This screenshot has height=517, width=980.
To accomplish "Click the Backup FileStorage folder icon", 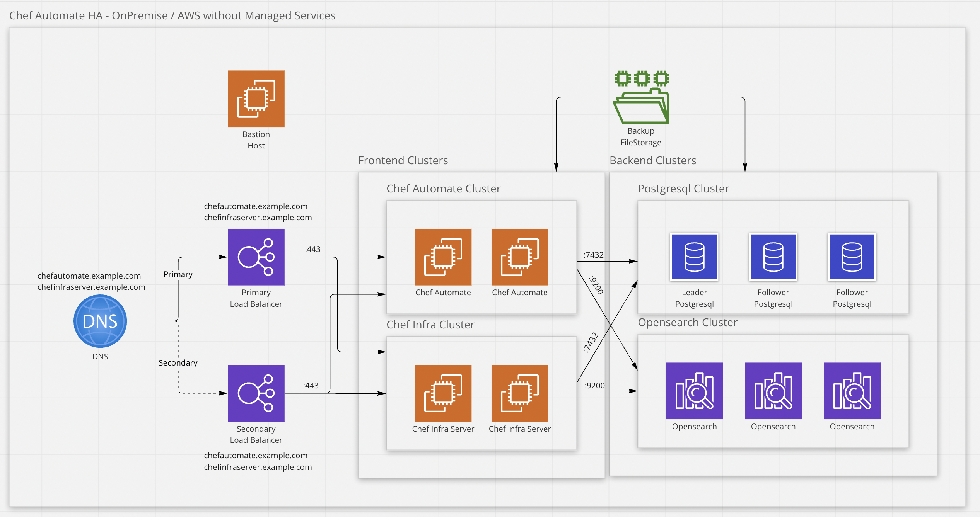I will click(x=642, y=97).
